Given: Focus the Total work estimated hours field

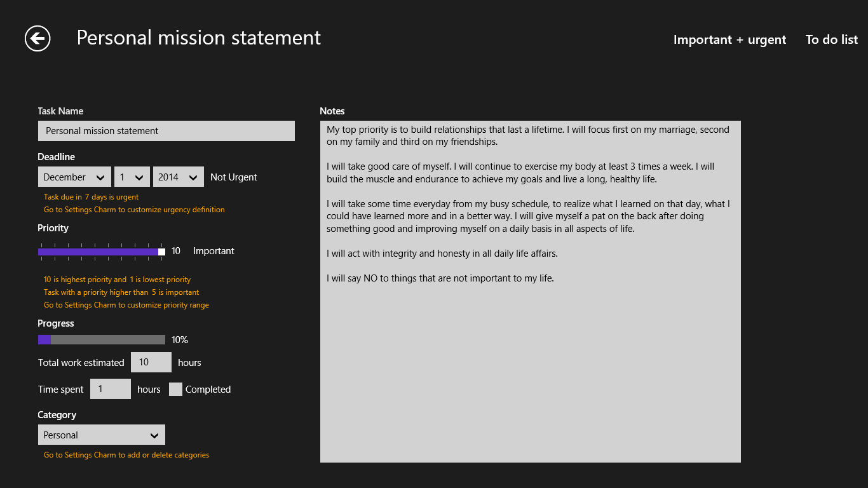Looking at the screenshot, I should (x=151, y=362).
